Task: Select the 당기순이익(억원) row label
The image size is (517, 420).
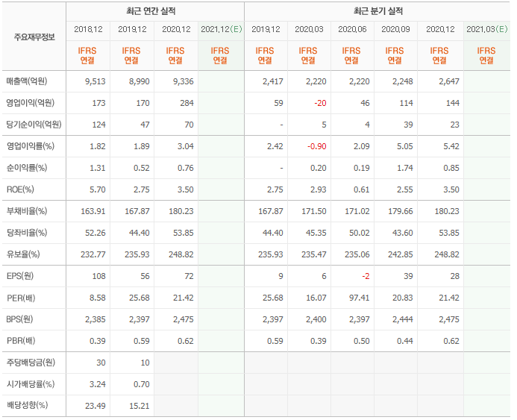Action: (34, 125)
